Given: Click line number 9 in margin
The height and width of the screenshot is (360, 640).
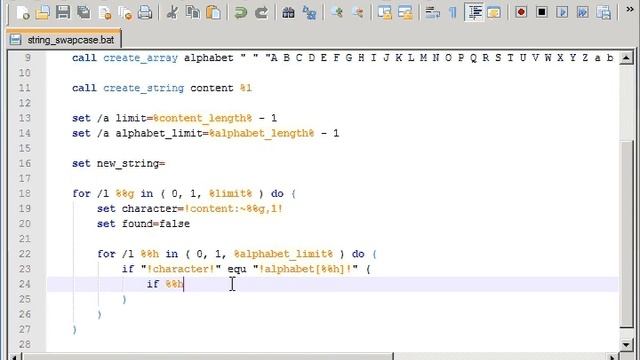Looking at the screenshot, I should click(x=28, y=58).
